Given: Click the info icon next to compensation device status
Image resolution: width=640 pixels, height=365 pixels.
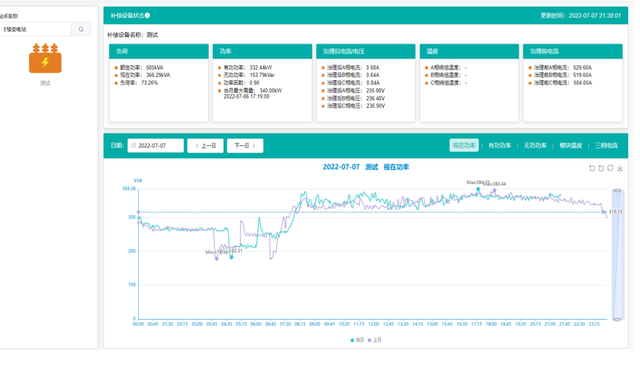Looking at the screenshot, I should pos(148,16).
